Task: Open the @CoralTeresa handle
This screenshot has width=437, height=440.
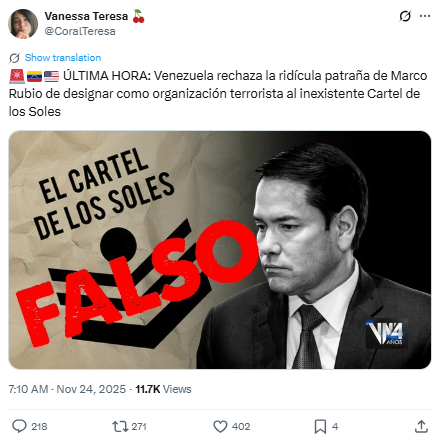Action: pos(80,31)
